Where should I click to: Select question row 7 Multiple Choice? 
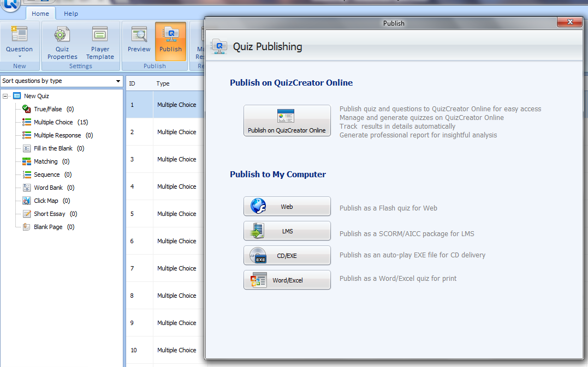pyautogui.click(x=165, y=268)
